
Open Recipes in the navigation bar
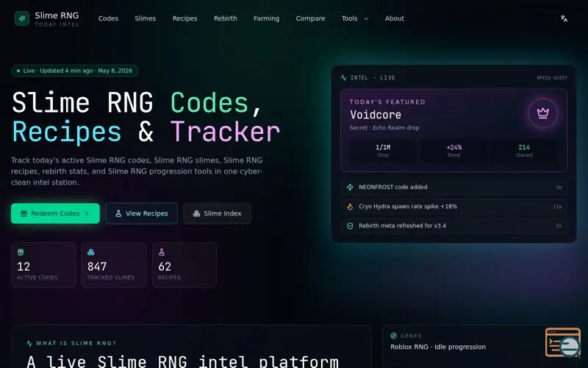tap(185, 18)
